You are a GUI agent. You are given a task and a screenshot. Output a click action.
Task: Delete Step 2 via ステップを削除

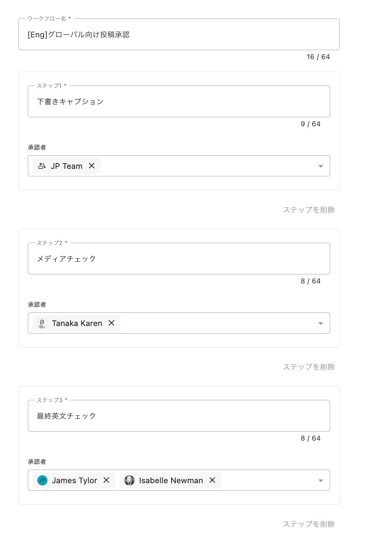point(309,367)
